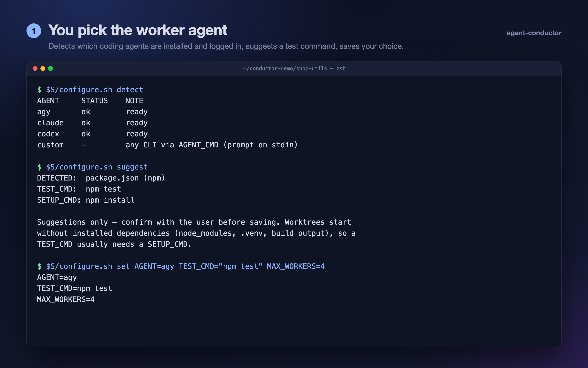
Task: Click the 'codex' agent row name
Action: pyautogui.click(x=48, y=134)
